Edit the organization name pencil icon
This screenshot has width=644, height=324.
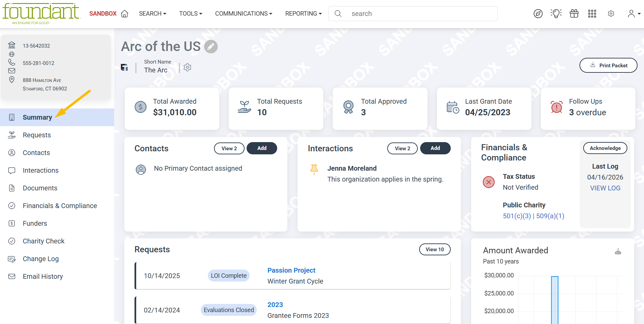click(211, 47)
